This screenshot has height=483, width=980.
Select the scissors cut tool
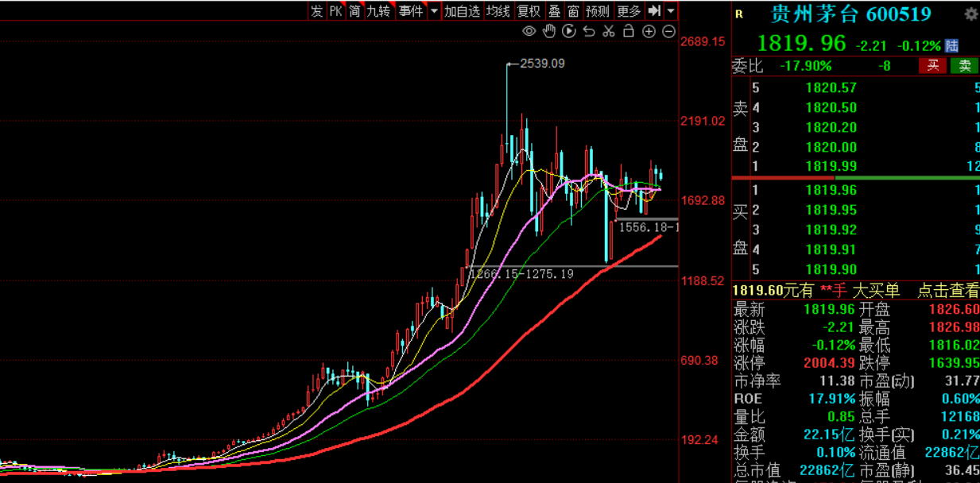[x=609, y=31]
